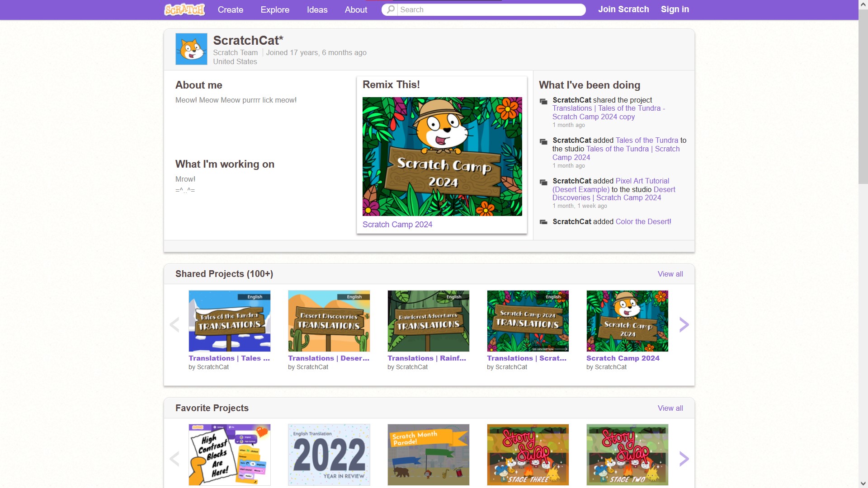Click the left arrow in Favorite Projects carousel
868x488 pixels.
175,459
